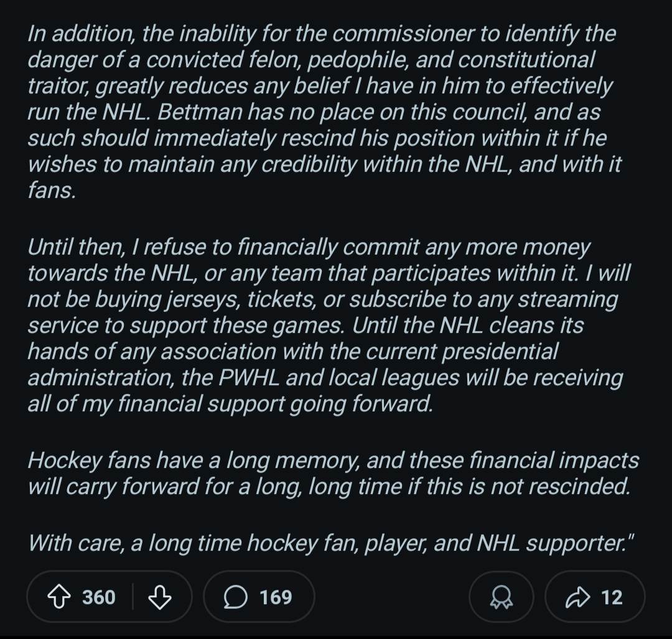Open comments via the speech bubble icon

coord(235,597)
